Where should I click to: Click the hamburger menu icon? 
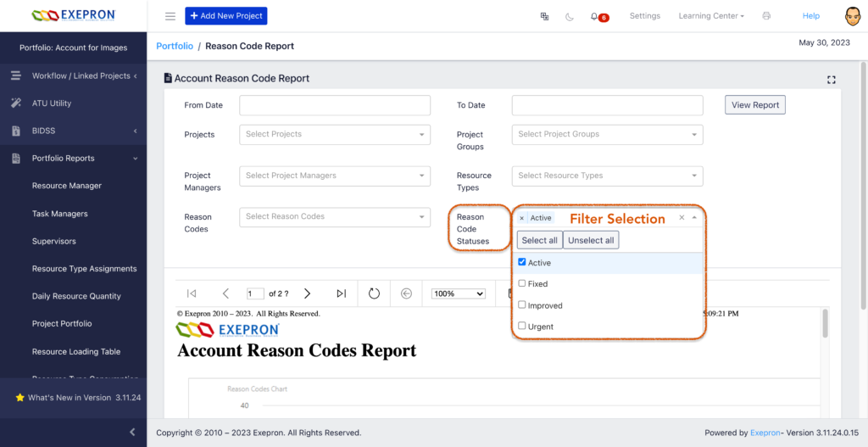[x=170, y=16]
